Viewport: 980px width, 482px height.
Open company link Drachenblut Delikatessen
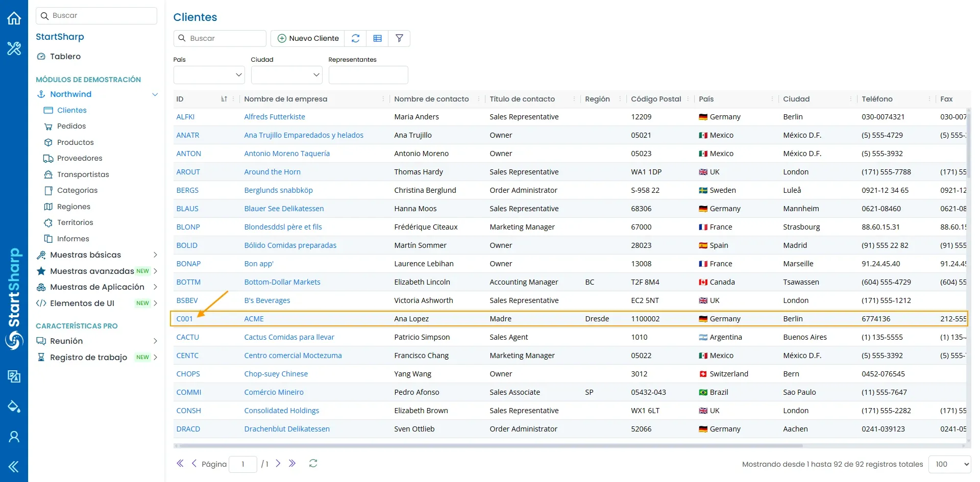tap(287, 429)
